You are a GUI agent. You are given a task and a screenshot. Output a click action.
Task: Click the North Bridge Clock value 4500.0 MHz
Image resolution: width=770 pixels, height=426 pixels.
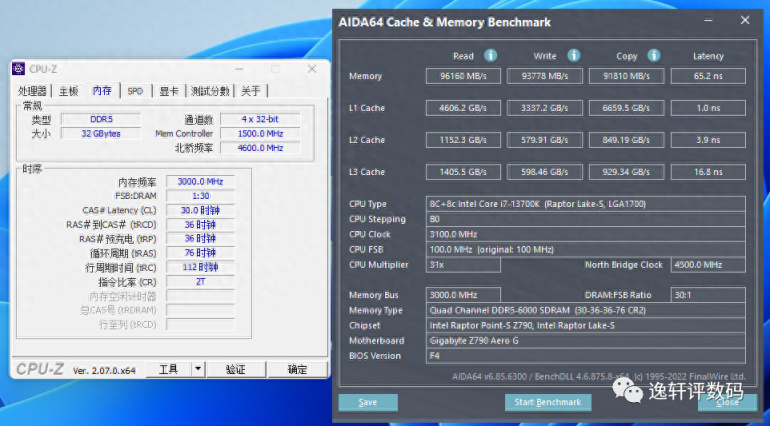pyautogui.click(x=708, y=265)
